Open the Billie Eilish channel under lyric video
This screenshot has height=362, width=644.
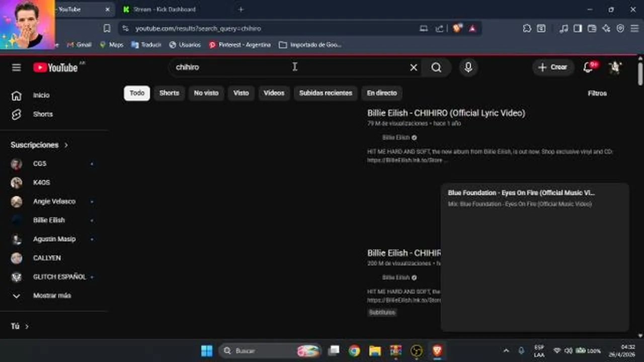click(x=395, y=137)
